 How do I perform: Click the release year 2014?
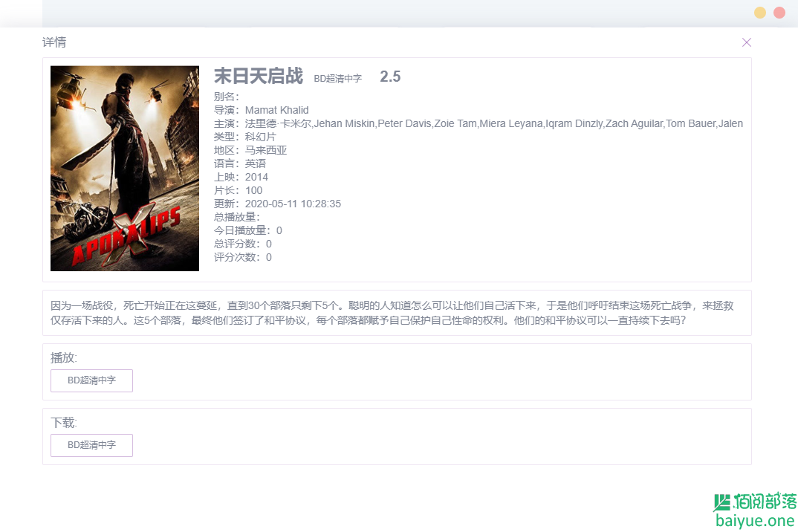pyautogui.click(x=256, y=177)
